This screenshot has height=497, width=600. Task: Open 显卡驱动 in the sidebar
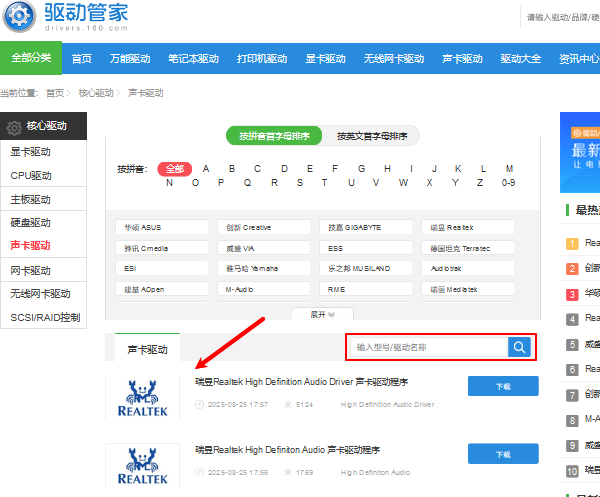[x=30, y=152]
